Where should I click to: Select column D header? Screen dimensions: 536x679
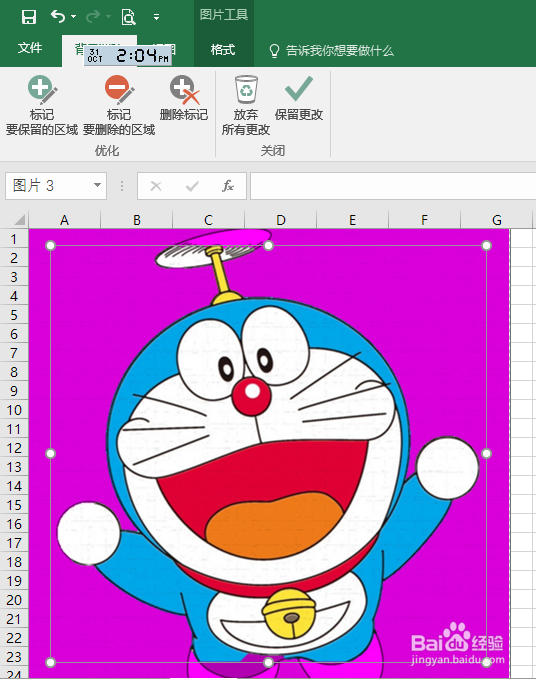(x=281, y=220)
